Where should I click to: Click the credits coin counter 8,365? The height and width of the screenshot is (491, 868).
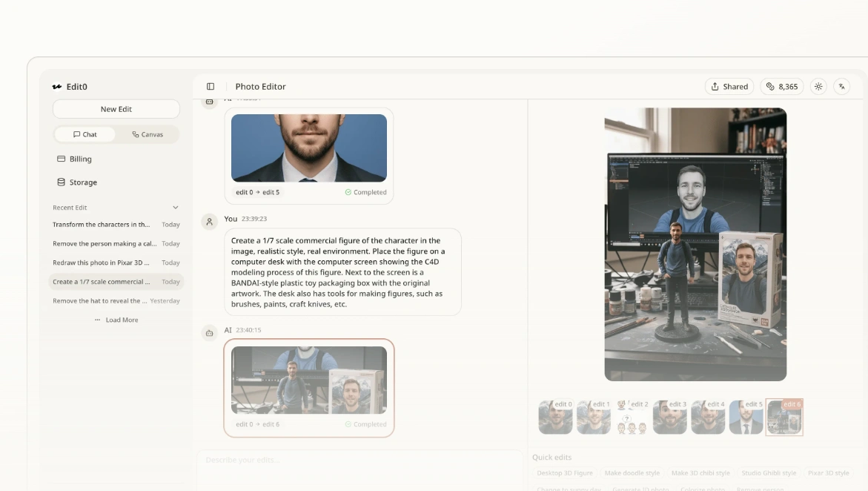782,87
